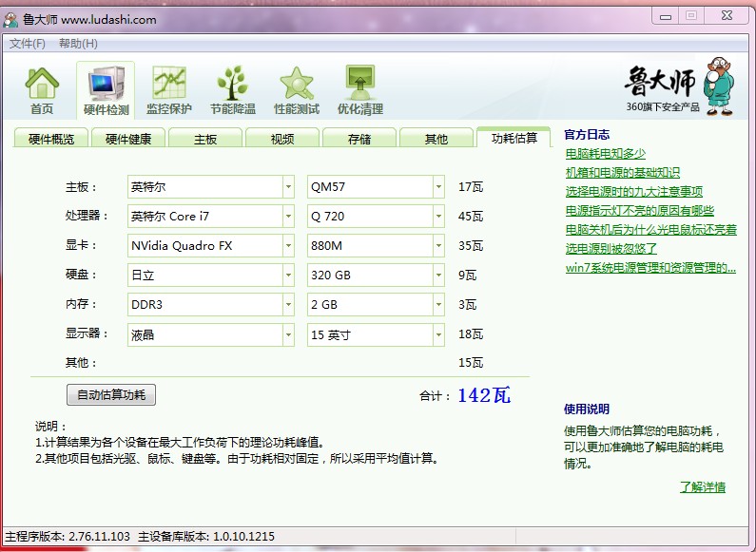Image resolution: width=756 pixels, height=552 pixels.
Task: Click the 45瓦 processor power value
Action: [x=471, y=217]
